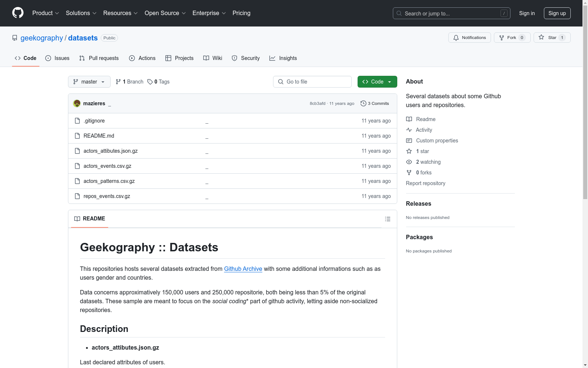Viewport: 588px width, 368px height.
Task: Click the repos_events.csv.gz file icon
Action: click(77, 196)
